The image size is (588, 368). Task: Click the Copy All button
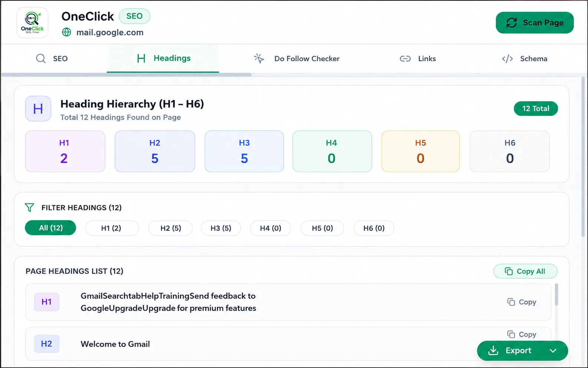click(525, 271)
